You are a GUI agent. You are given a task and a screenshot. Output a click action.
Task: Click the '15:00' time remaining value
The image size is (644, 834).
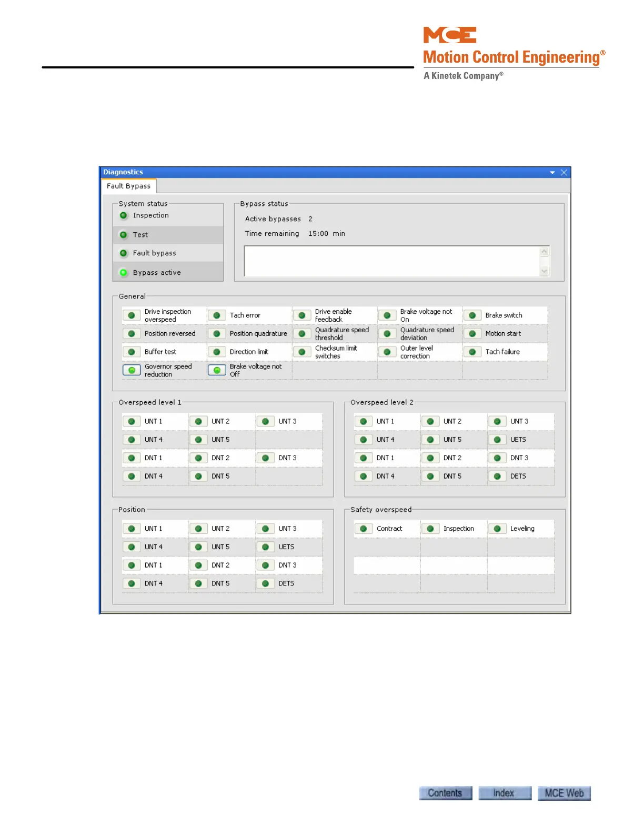pyautogui.click(x=318, y=234)
